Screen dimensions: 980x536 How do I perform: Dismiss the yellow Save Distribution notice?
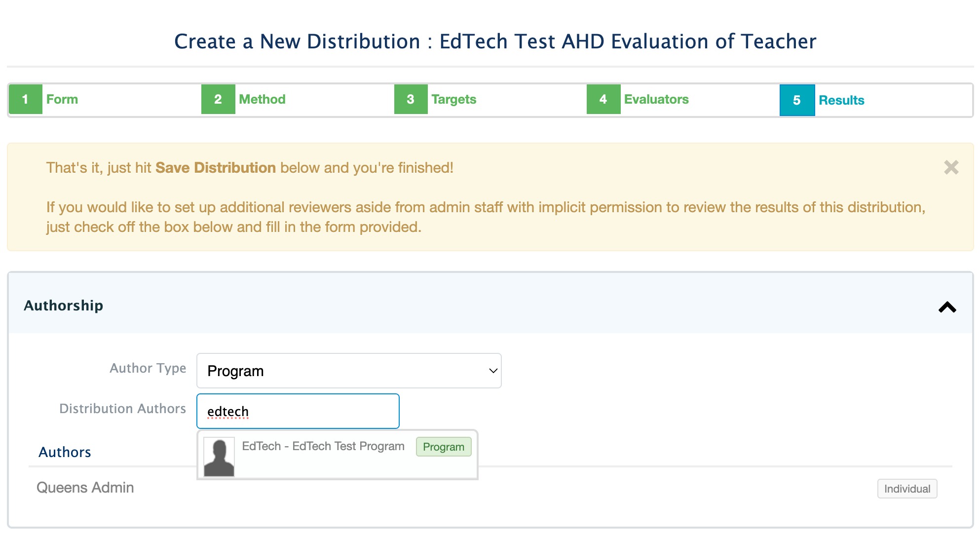point(951,168)
